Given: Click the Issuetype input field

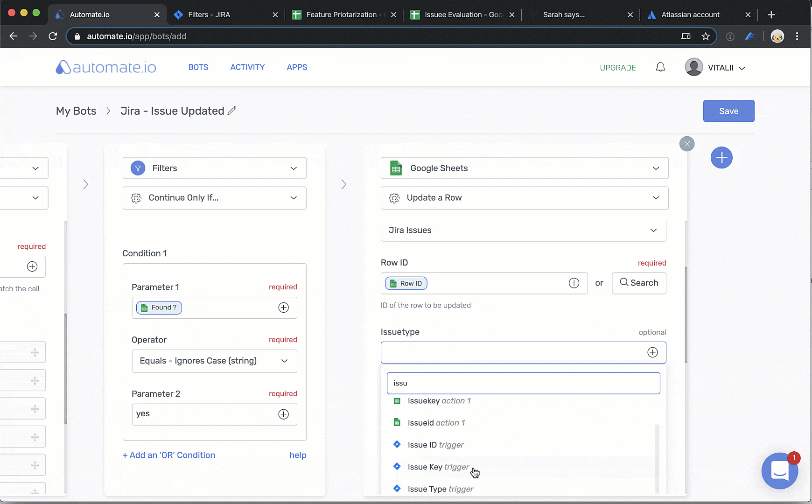Looking at the screenshot, I should pos(523,352).
